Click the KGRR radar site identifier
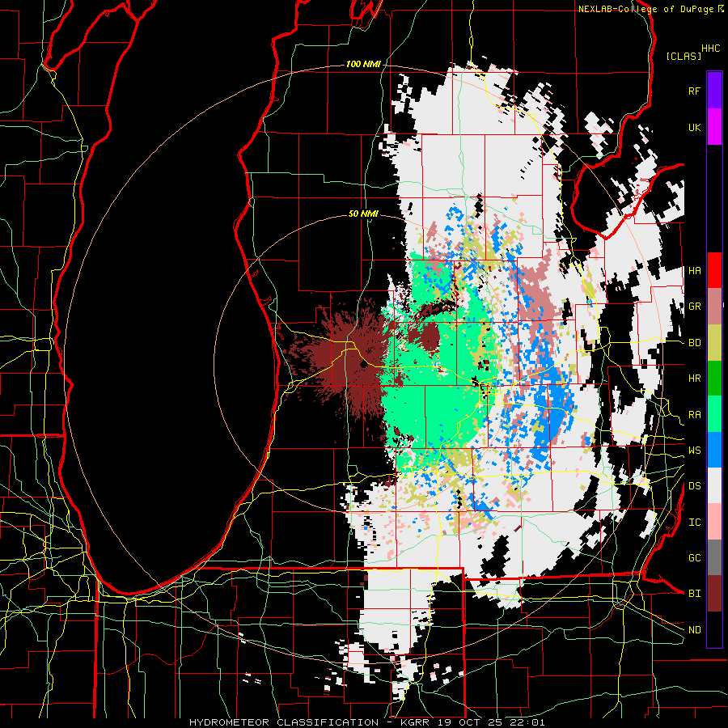This screenshot has height=728, width=728. coord(413,722)
